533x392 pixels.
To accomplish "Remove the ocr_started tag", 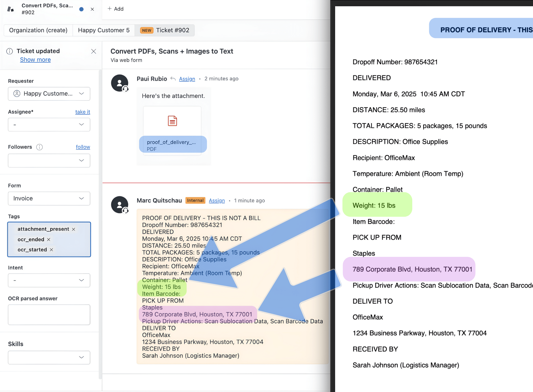I will [x=52, y=250].
